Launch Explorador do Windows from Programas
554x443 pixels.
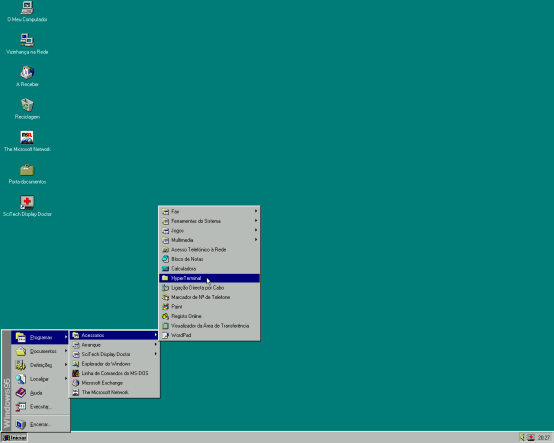coord(114,364)
